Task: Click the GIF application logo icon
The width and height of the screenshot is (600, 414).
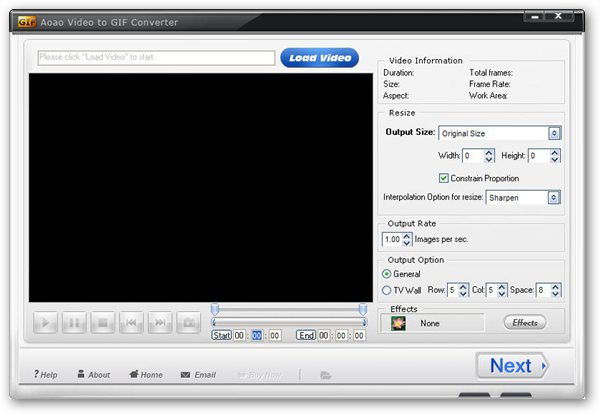Action: [x=27, y=22]
